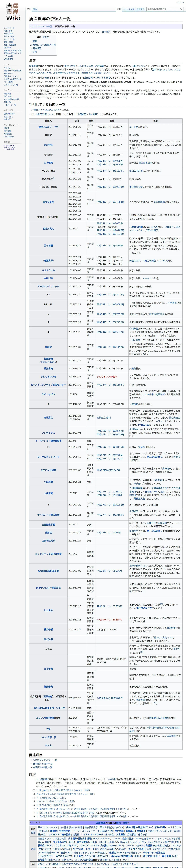This screenshot has height=868, width=186.
Task: Open 唐澤貴洋の開示一覧 related link
Action: pyautogui.click(x=43, y=764)
